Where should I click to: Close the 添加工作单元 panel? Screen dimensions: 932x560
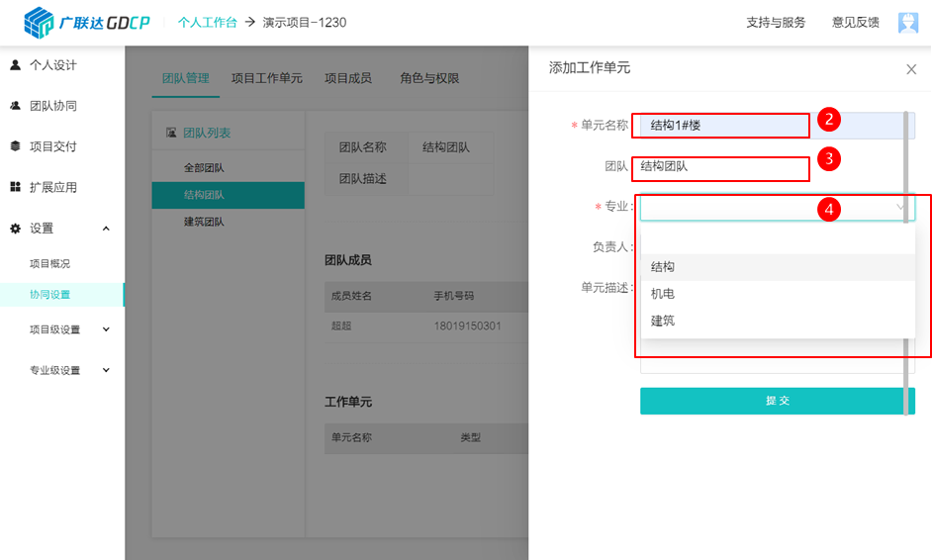911,69
